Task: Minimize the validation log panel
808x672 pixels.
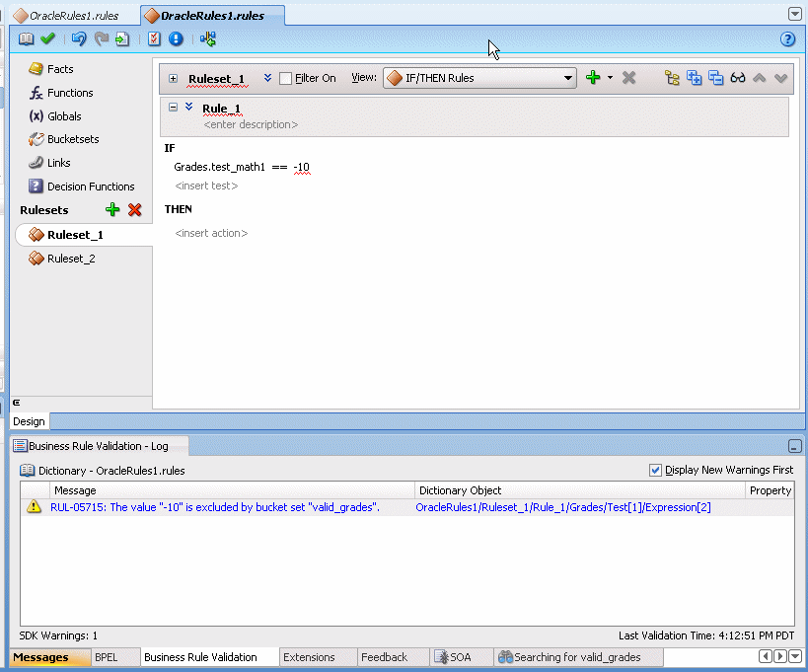Action: click(x=794, y=446)
